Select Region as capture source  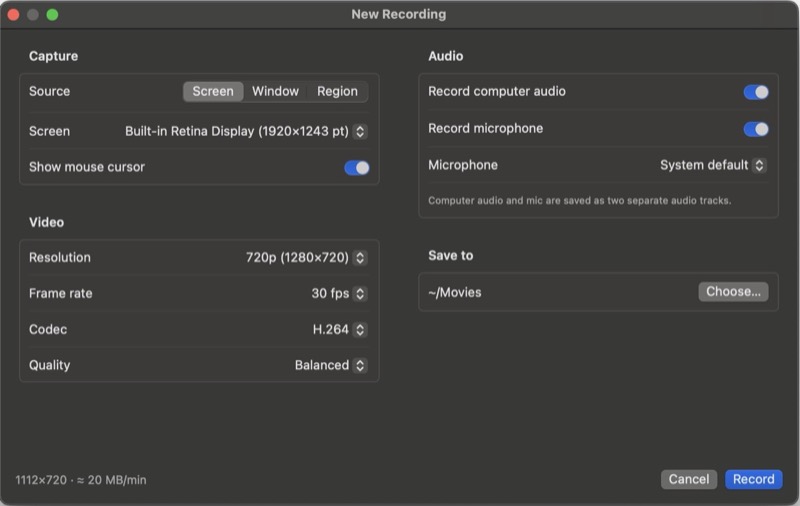(337, 91)
